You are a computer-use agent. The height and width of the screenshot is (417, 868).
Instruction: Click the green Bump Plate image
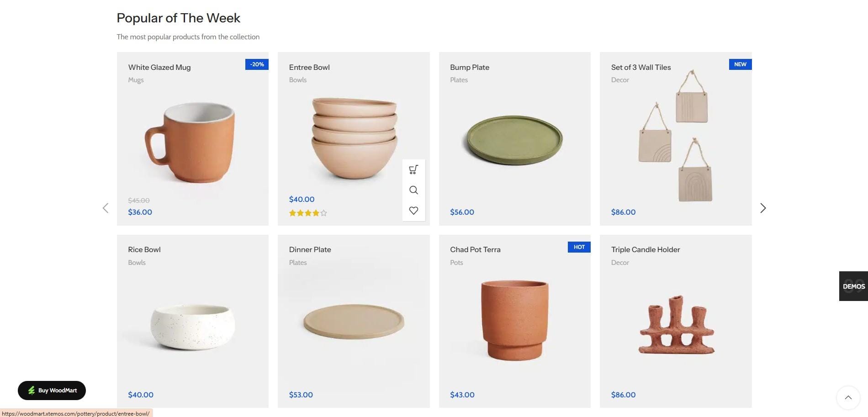point(514,140)
